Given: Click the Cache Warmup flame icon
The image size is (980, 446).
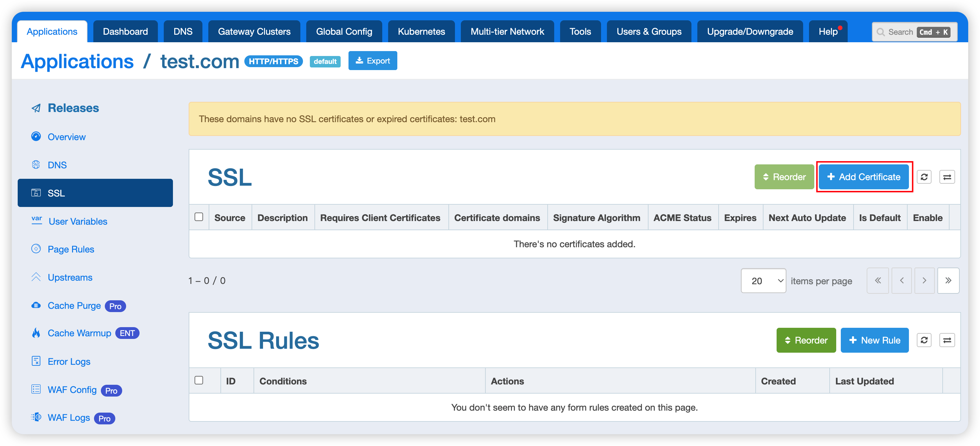Looking at the screenshot, I should [36, 333].
